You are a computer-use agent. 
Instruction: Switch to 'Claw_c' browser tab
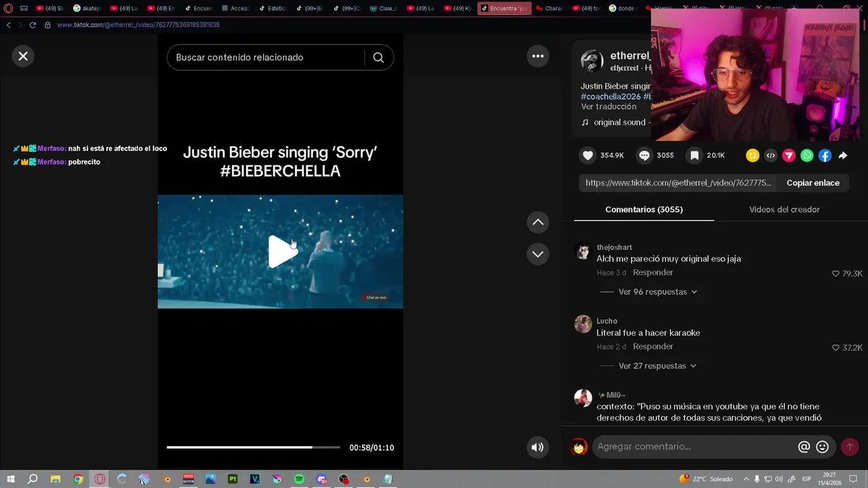pos(384,8)
